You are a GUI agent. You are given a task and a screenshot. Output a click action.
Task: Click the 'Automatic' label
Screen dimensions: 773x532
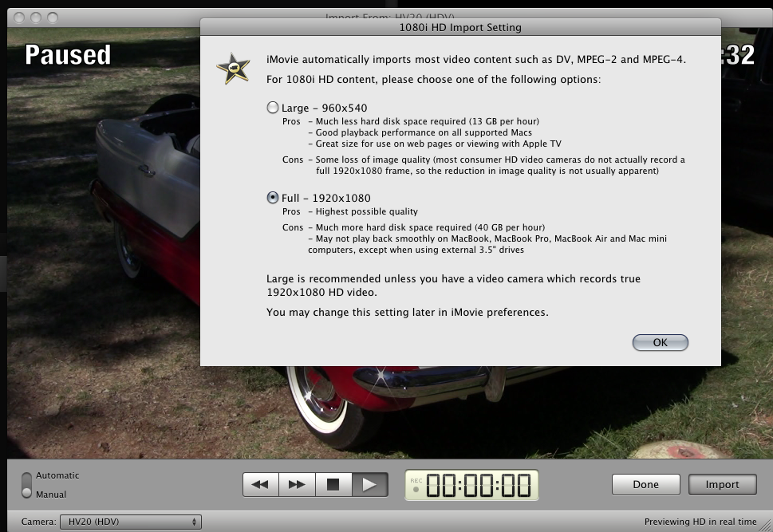(x=57, y=475)
